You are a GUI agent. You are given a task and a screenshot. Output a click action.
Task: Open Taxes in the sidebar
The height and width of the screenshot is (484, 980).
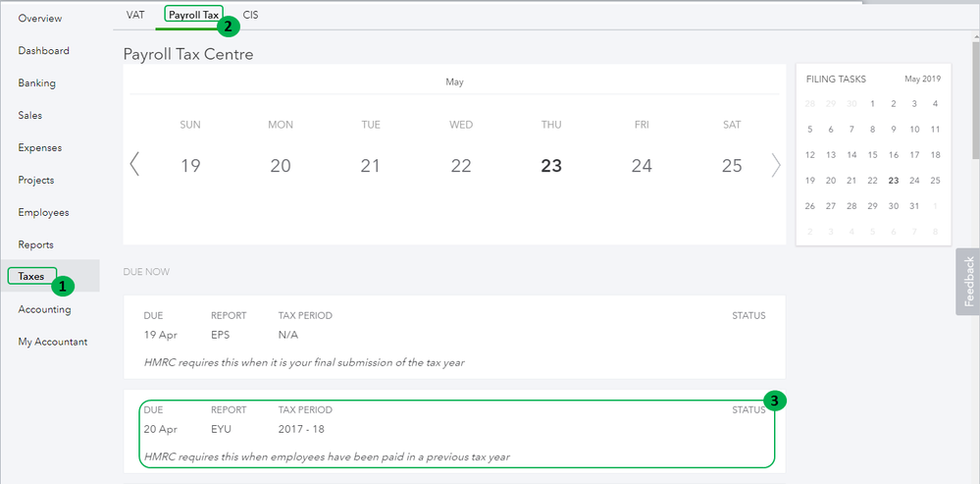31,277
